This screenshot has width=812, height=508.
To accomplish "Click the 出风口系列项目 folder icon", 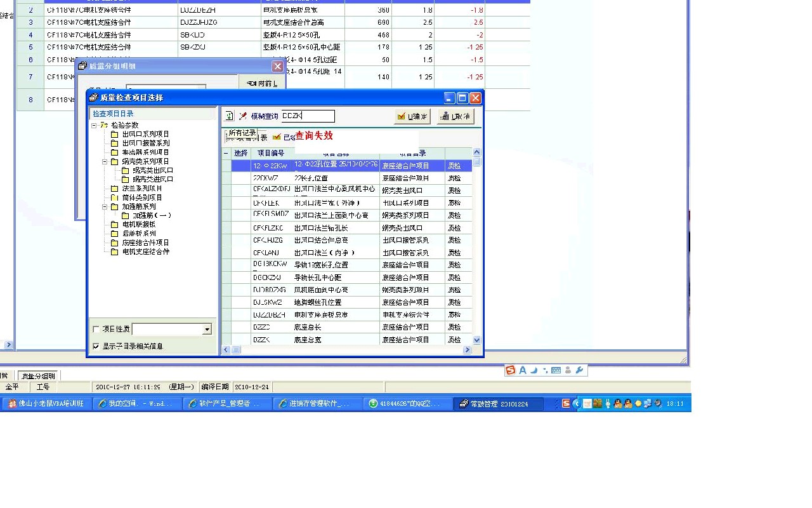I will tap(115, 135).
